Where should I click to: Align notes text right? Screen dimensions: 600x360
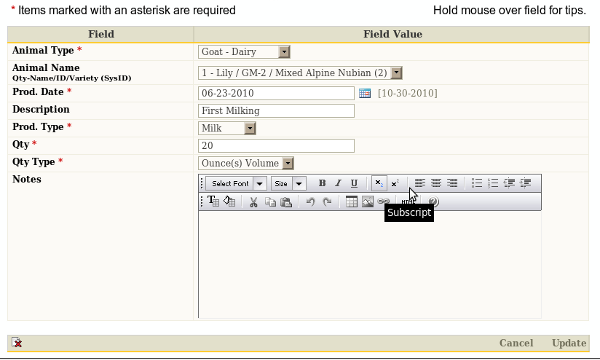(452, 183)
